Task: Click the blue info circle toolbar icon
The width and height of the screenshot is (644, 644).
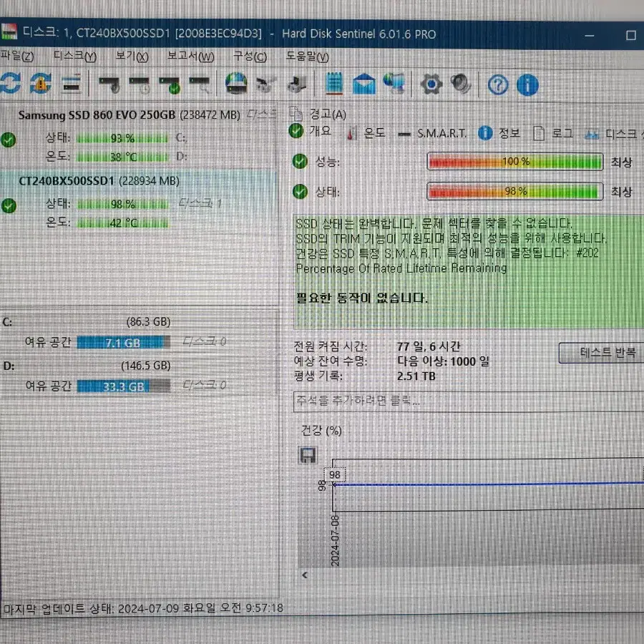Action: point(527,85)
